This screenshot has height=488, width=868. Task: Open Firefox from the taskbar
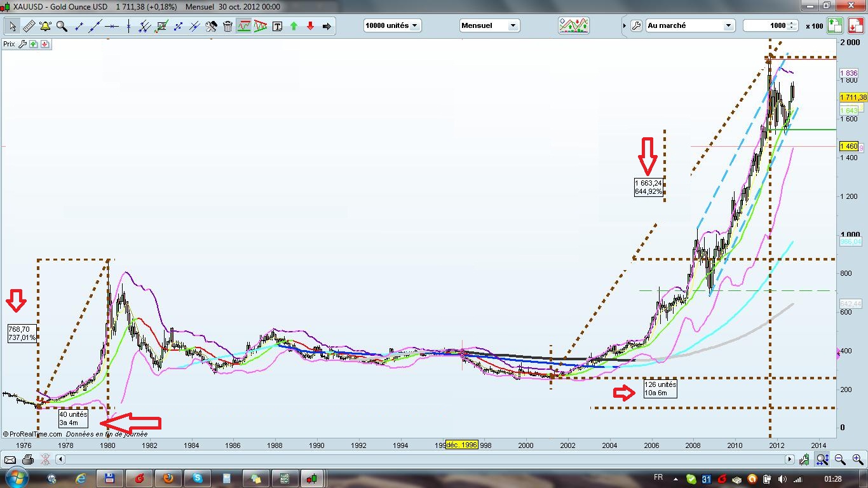pyautogui.click(x=168, y=478)
